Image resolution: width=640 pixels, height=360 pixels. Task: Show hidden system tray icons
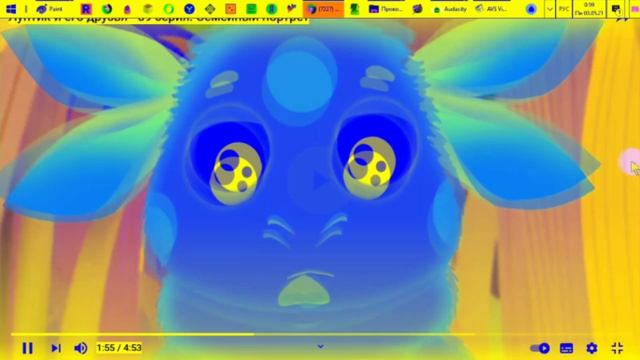(x=549, y=9)
